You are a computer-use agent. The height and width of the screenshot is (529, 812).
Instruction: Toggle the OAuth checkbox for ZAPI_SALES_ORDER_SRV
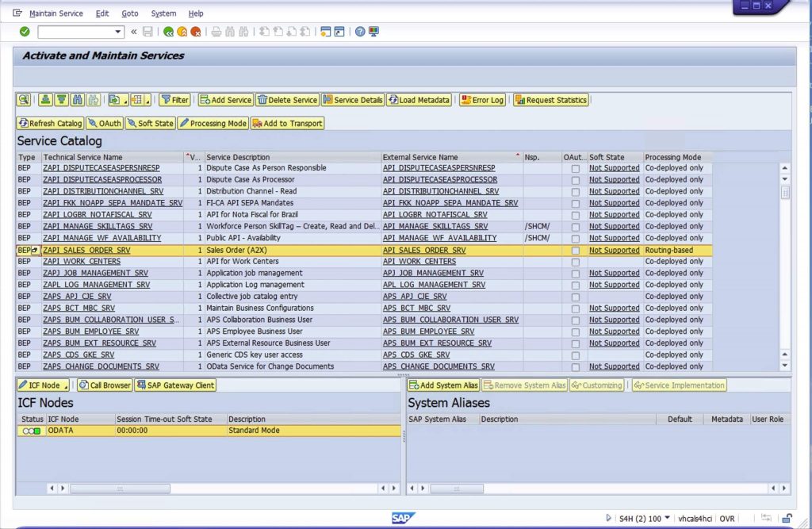(x=576, y=250)
